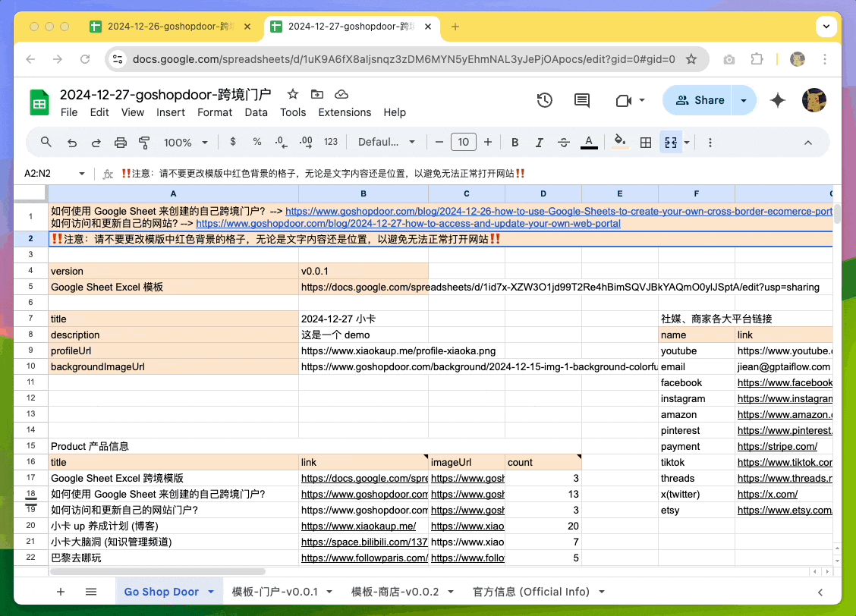Open version history clock icon
Screen dimensions: 856x616
point(544,100)
